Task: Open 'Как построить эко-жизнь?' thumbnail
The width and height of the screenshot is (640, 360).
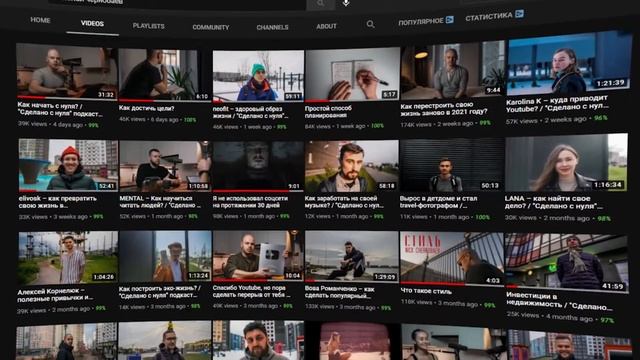Action: [x=165, y=256]
